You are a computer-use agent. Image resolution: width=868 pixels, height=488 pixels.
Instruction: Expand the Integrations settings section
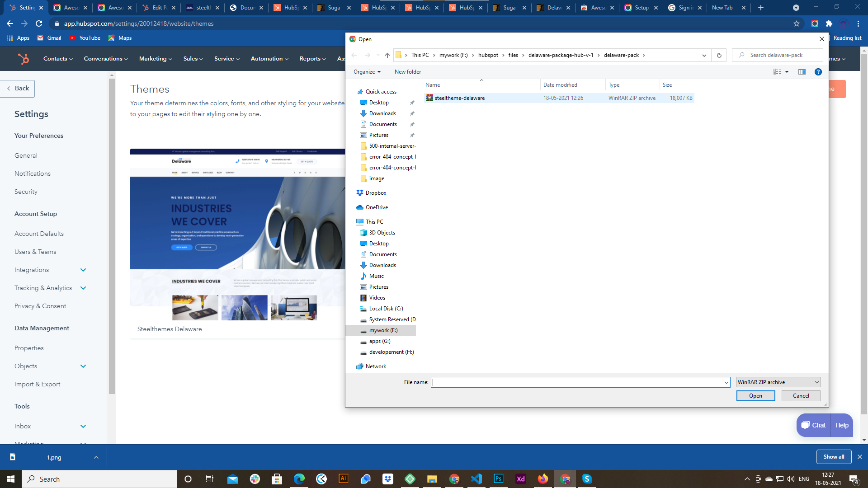click(83, 270)
